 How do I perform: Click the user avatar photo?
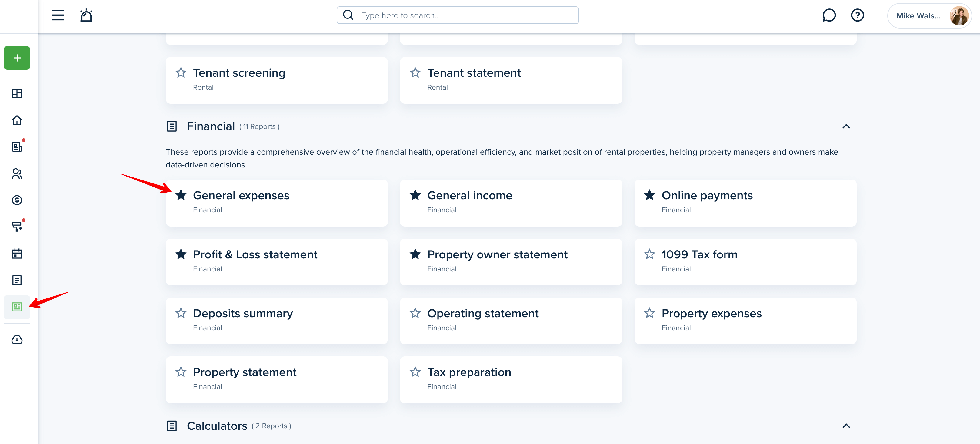959,15
